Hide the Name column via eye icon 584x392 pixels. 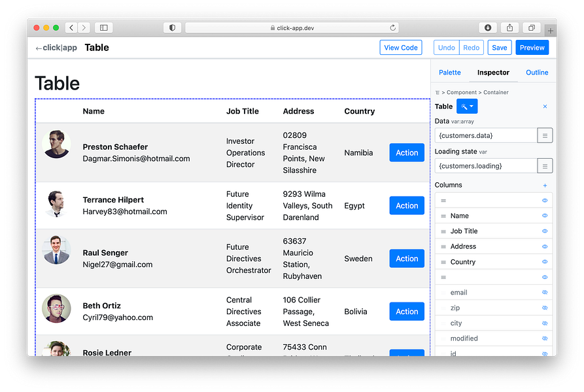[x=545, y=216]
